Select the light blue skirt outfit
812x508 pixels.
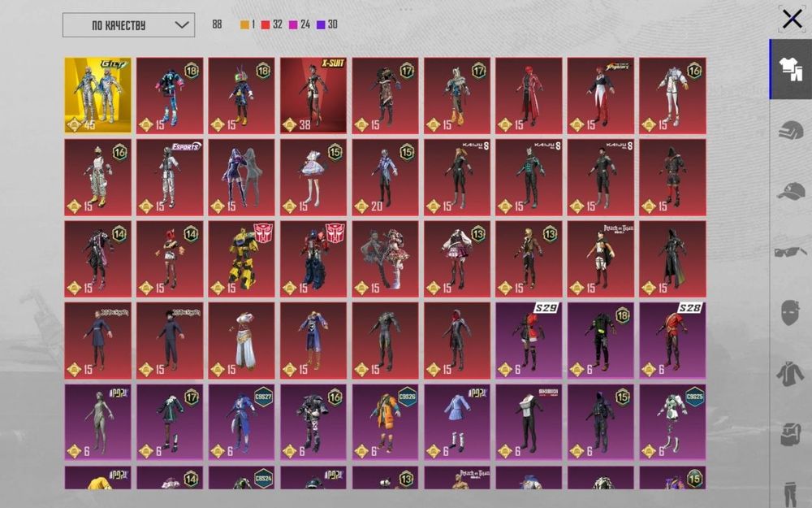point(457,422)
